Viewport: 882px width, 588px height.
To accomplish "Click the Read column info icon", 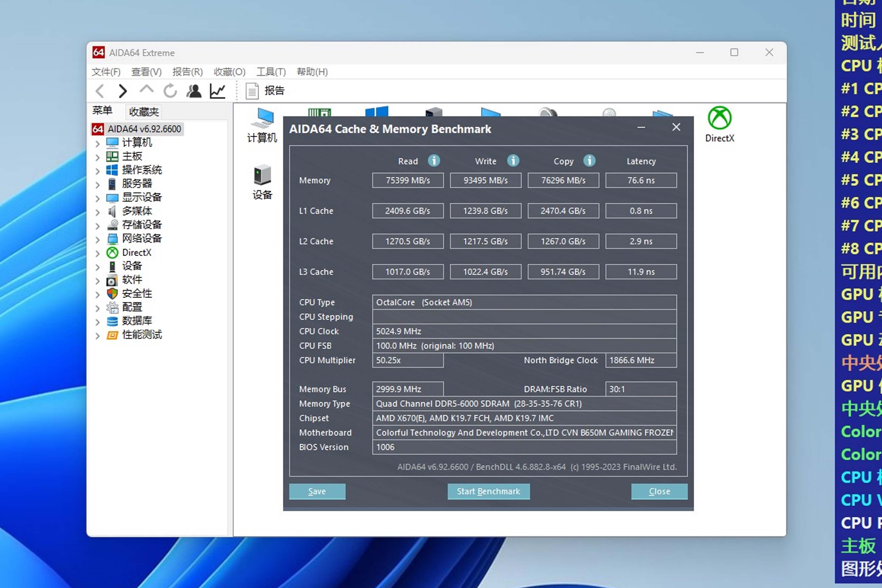I will 434,161.
